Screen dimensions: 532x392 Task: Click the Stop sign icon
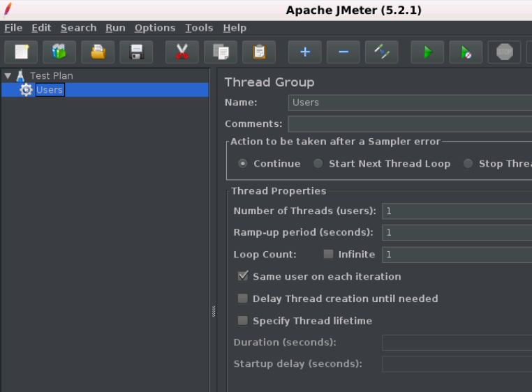click(x=505, y=52)
